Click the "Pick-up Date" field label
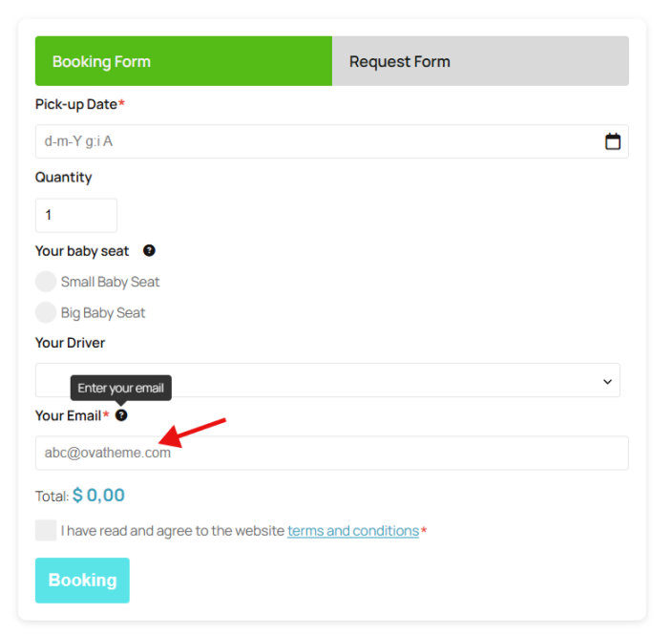 tap(76, 104)
